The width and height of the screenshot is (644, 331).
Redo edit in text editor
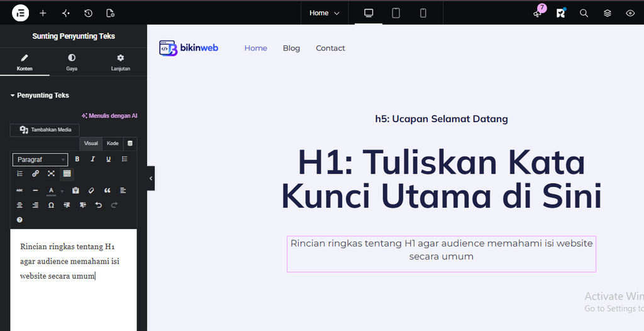click(114, 205)
